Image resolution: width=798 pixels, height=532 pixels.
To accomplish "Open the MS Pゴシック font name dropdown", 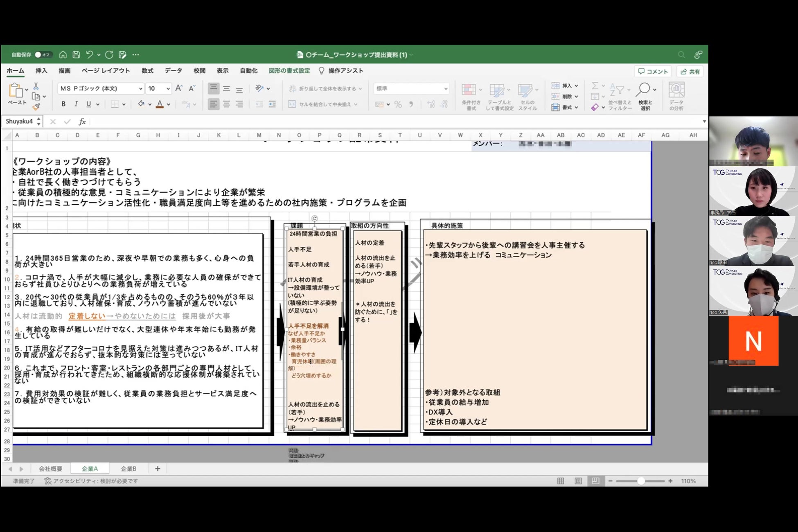I will (140, 88).
